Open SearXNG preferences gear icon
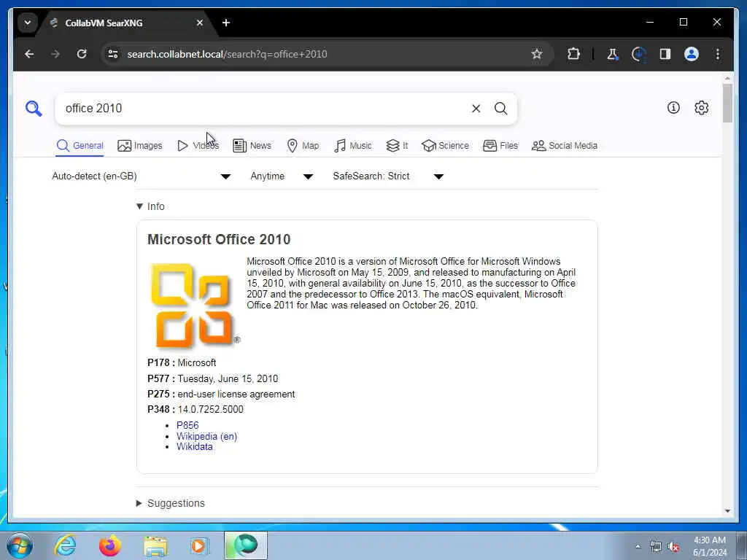747x560 pixels. click(701, 108)
